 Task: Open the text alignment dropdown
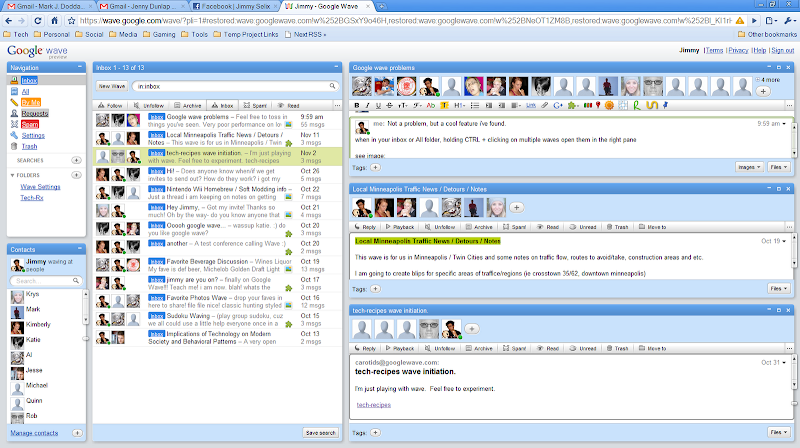click(x=516, y=106)
